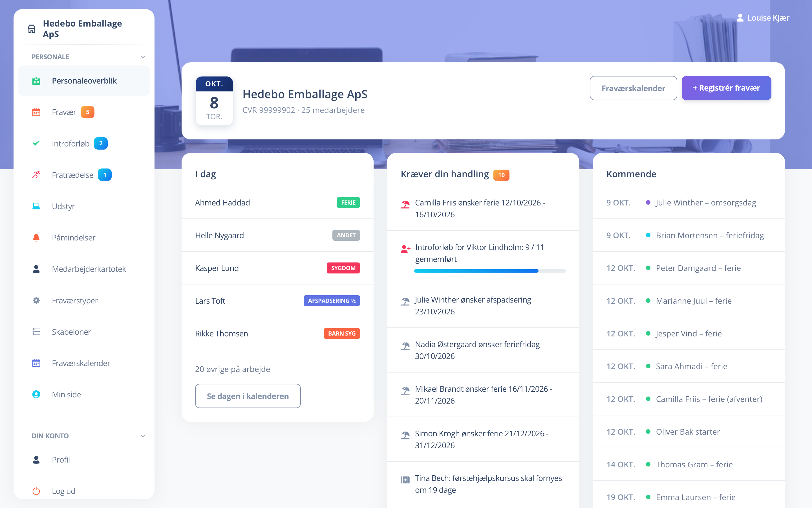The height and width of the screenshot is (508, 812).
Task: Select Oliver Bak starter entry
Action: [x=689, y=432]
